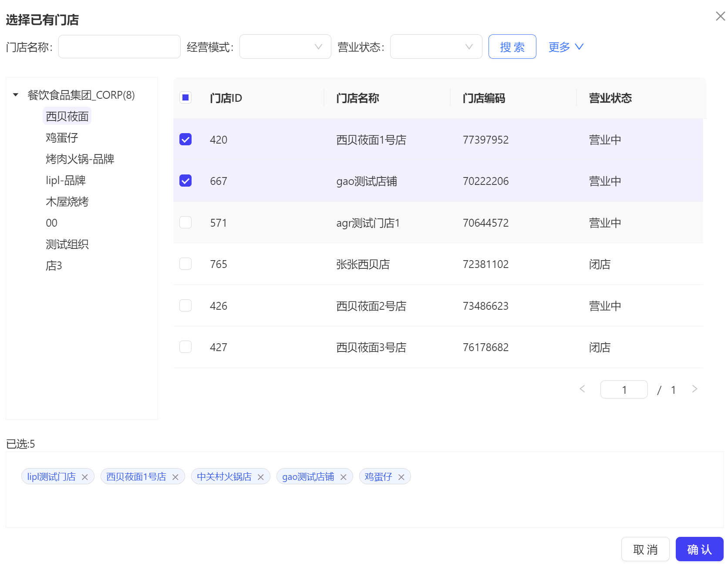
Task: Click the 取消 button
Action: coord(645,549)
